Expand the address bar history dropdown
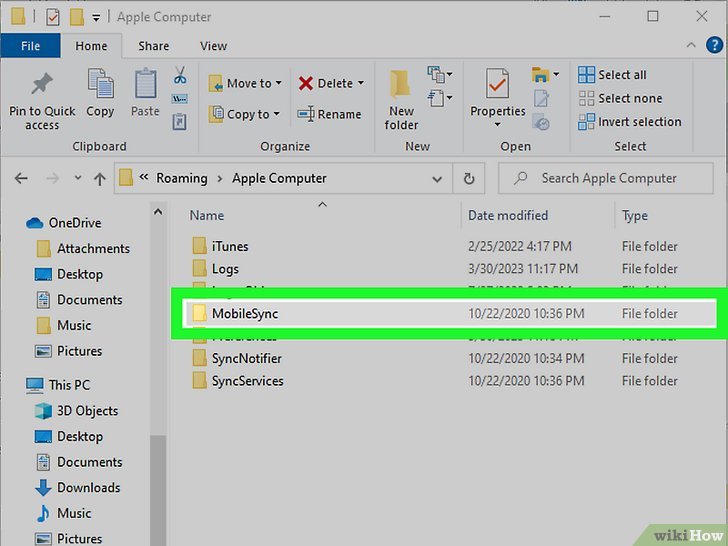 [x=437, y=179]
